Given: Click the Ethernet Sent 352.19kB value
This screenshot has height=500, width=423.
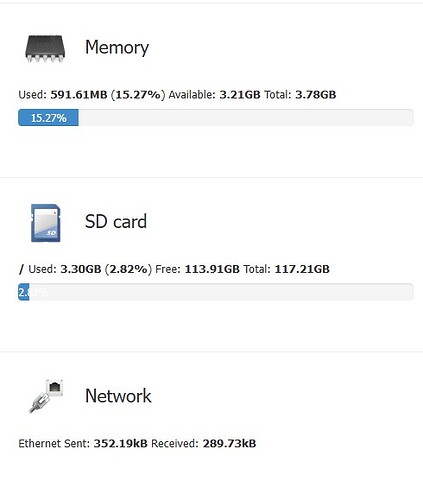Looking at the screenshot, I should click(120, 443).
